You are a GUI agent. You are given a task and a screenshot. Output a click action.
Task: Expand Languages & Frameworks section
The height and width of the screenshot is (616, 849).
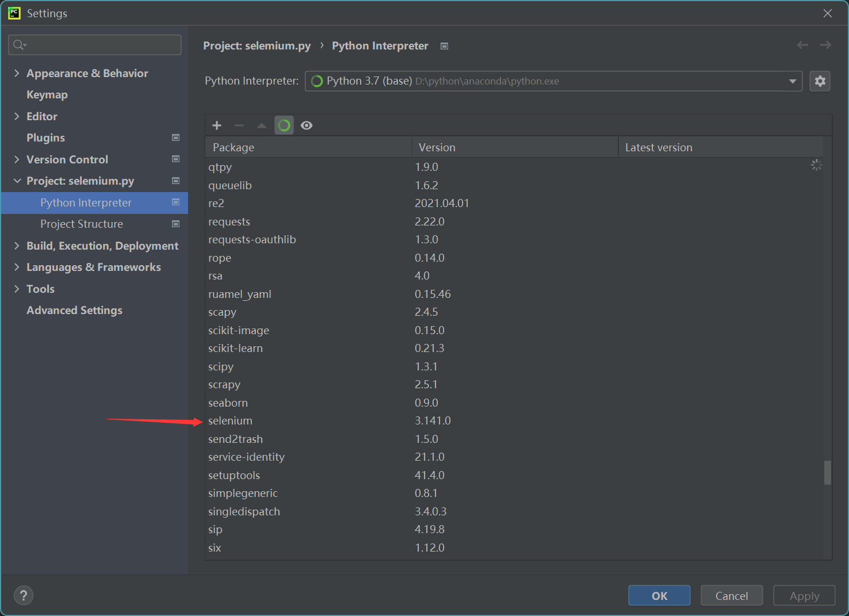pyautogui.click(x=17, y=267)
